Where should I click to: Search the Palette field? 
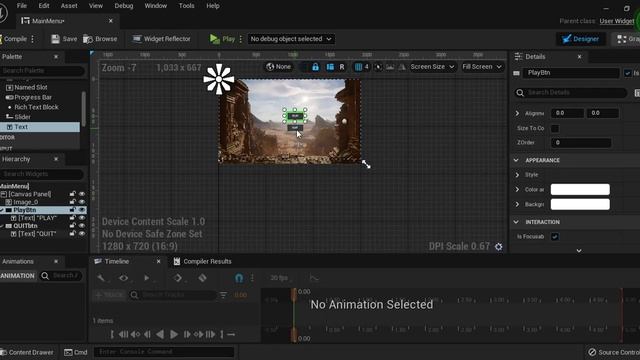click(x=42, y=71)
